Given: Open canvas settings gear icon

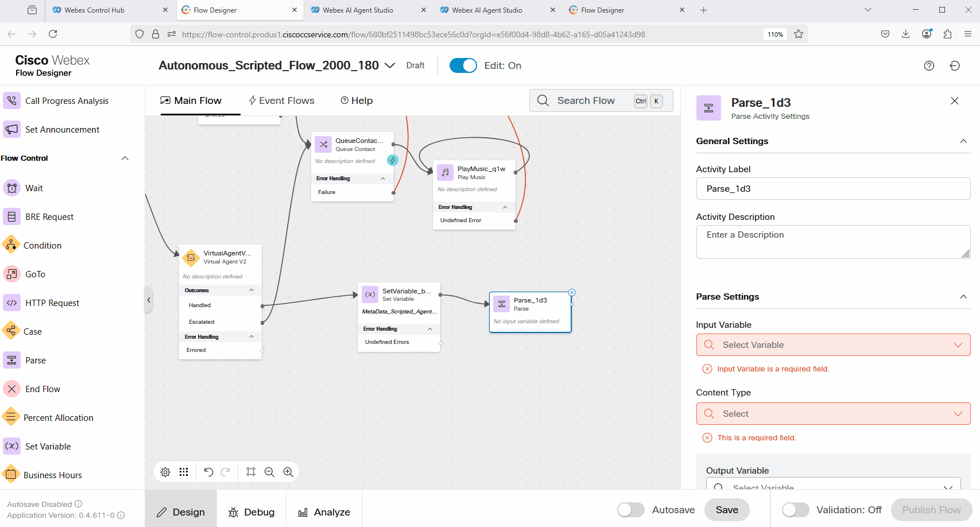Looking at the screenshot, I should (165, 472).
